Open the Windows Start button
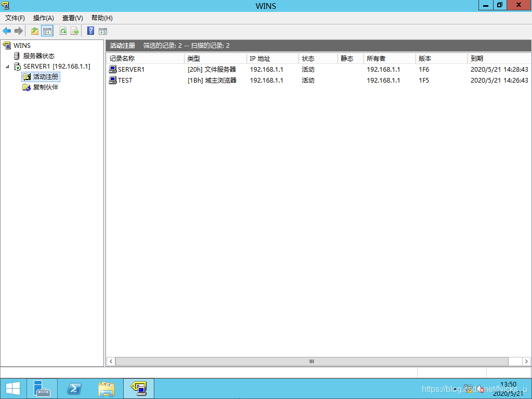The image size is (532, 399). [x=13, y=389]
